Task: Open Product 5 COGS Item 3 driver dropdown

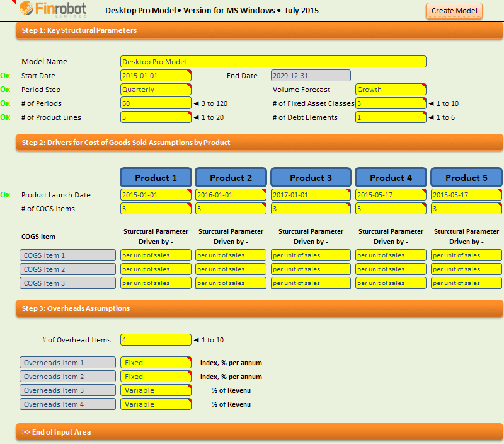Action: point(466,283)
